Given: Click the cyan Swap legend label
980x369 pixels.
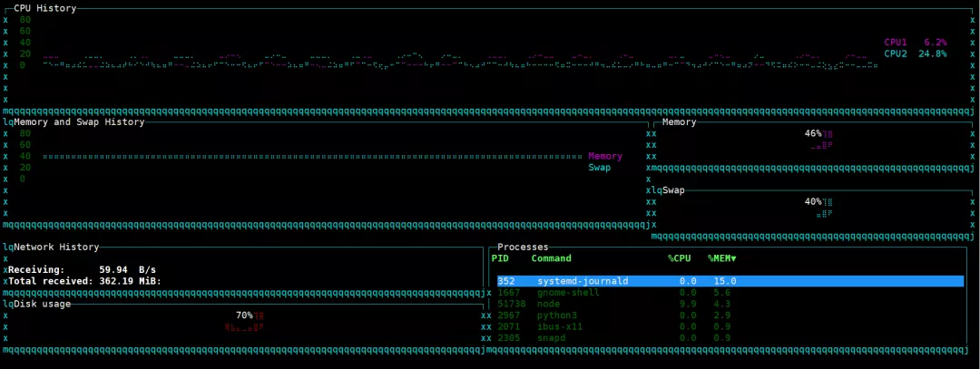Looking at the screenshot, I should point(600,168).
